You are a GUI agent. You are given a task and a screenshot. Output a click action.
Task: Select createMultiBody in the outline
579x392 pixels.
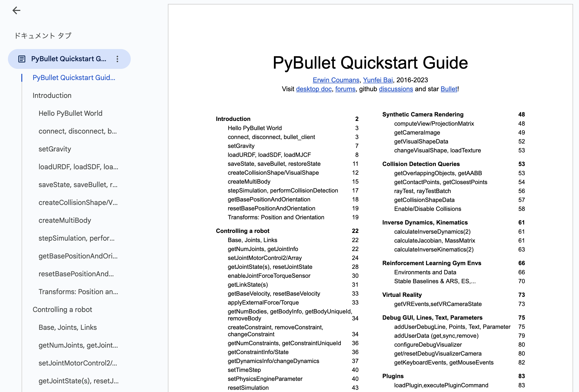tap(65, 220)
